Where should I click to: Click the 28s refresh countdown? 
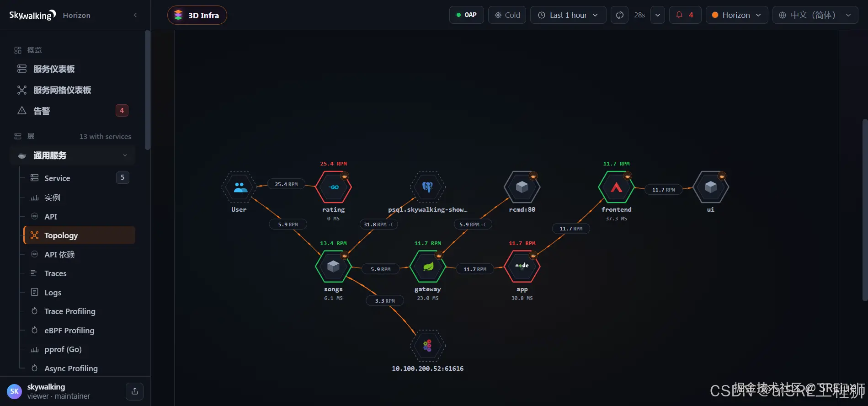639,15
